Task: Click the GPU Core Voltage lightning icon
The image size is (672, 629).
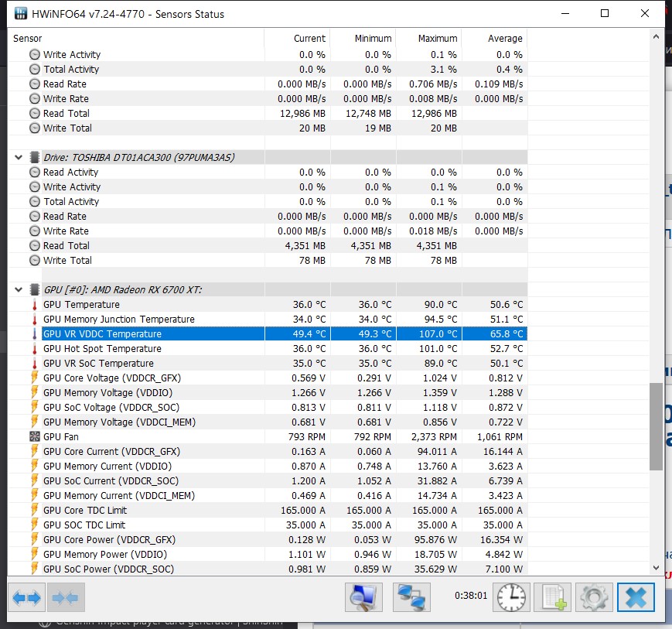Action: tap(34, 378)
